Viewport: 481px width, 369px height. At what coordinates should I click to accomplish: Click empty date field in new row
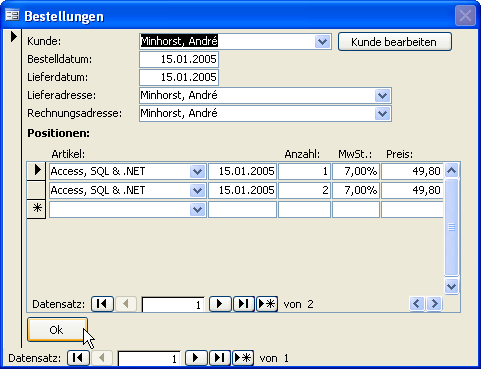(x=242, y=209)
